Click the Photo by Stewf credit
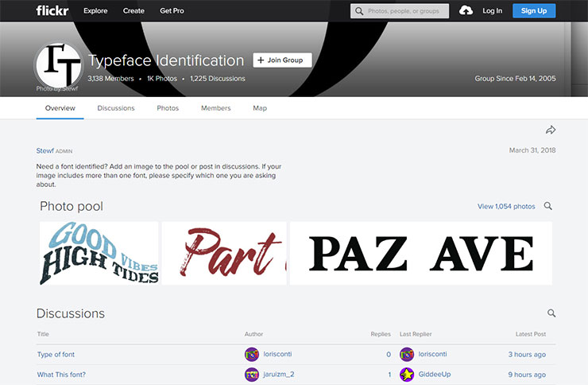This screenshot has width=588, height=385. coord(57,88)
